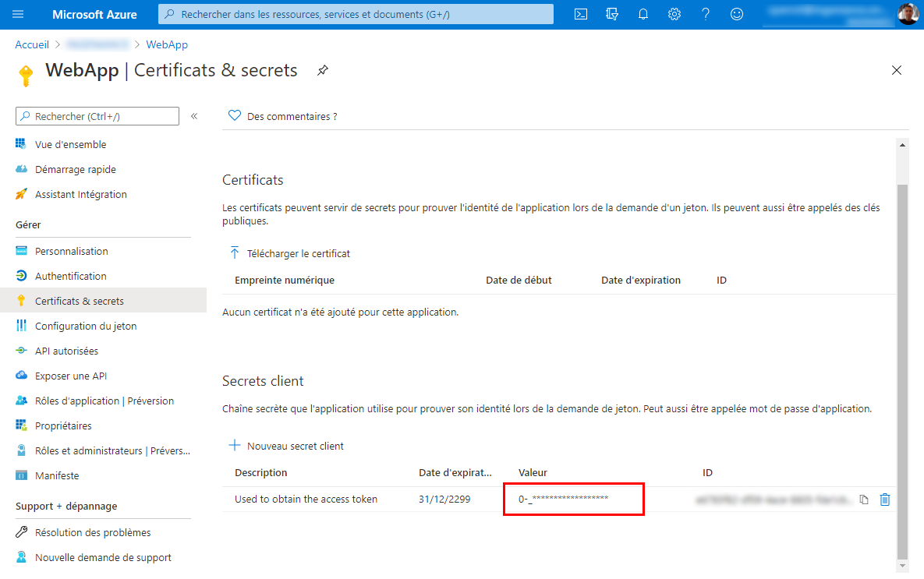Click the Des commentaires heart icon

[235, 115]
